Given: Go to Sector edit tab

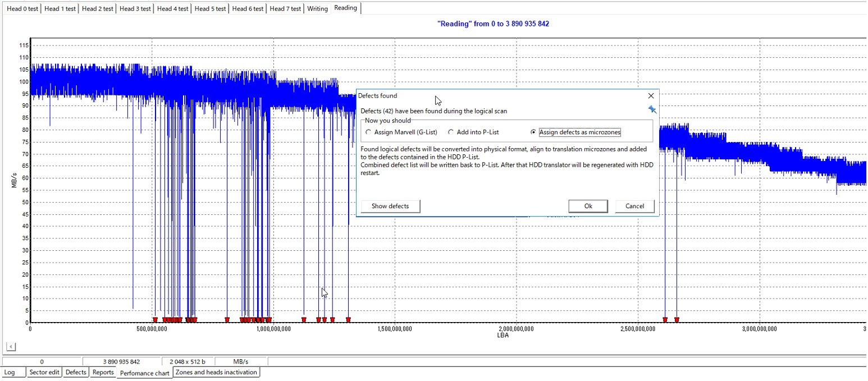Looking at the screenshot, I should coord(44,373).
